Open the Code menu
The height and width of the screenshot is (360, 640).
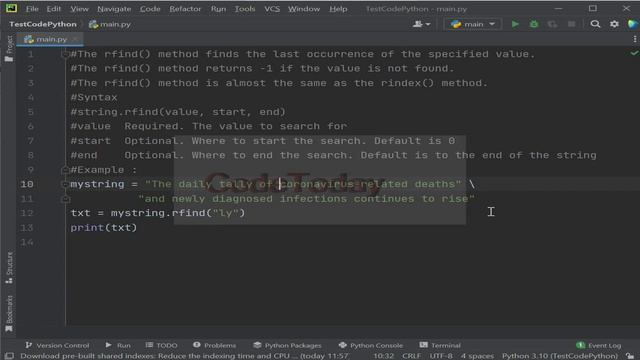pos(150,9)
